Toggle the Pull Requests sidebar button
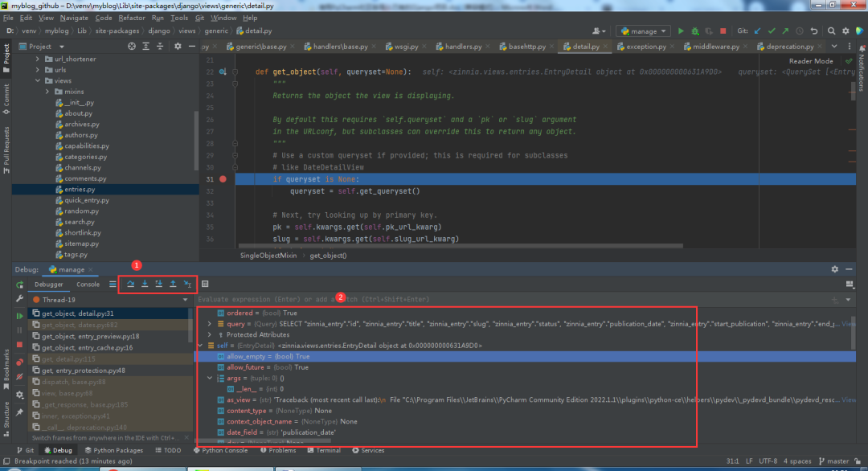Image resolution: width=868 pixels, height=471 pixels. [x=6, y=150]
